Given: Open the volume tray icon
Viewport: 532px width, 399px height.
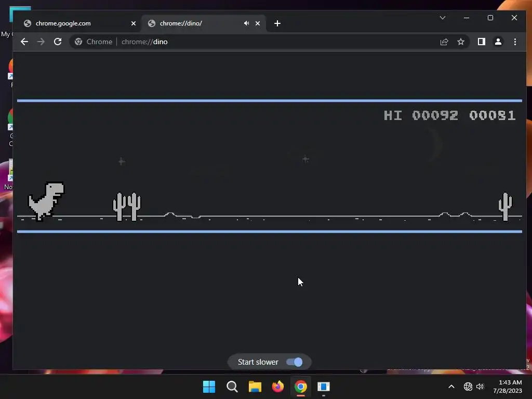Looking at the screenshot, I should [480, 387].
